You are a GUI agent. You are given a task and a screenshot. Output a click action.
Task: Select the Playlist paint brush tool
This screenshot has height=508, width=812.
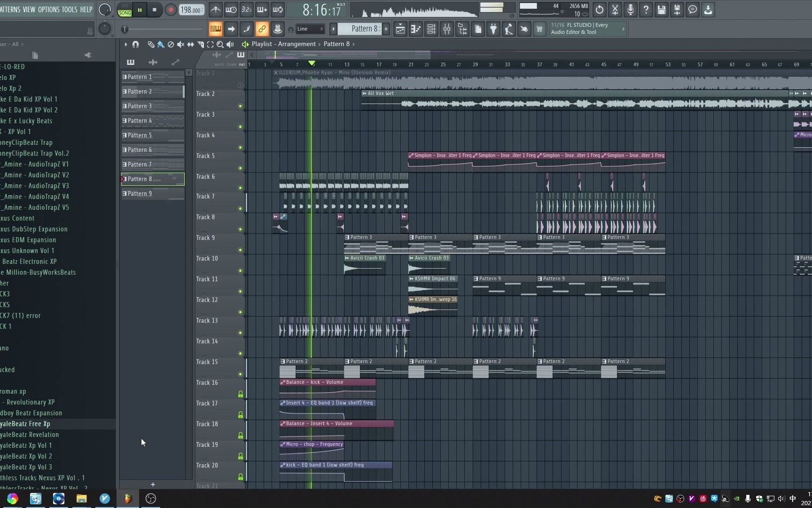(x=161, y=44)
